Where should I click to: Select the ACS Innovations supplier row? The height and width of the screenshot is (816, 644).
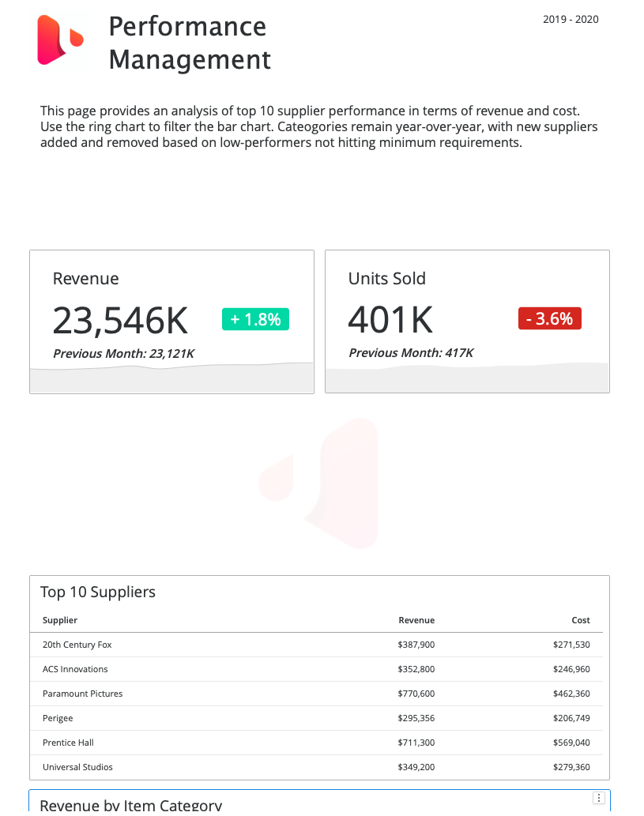click(75, 669)
